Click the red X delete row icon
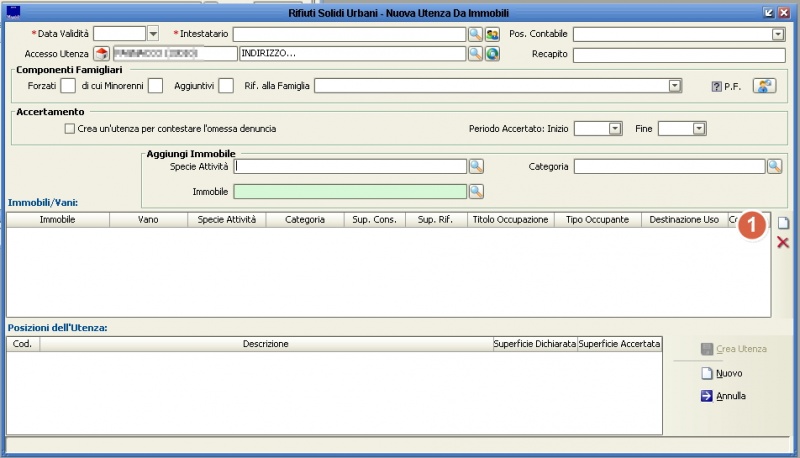 [x=783, y=242]
